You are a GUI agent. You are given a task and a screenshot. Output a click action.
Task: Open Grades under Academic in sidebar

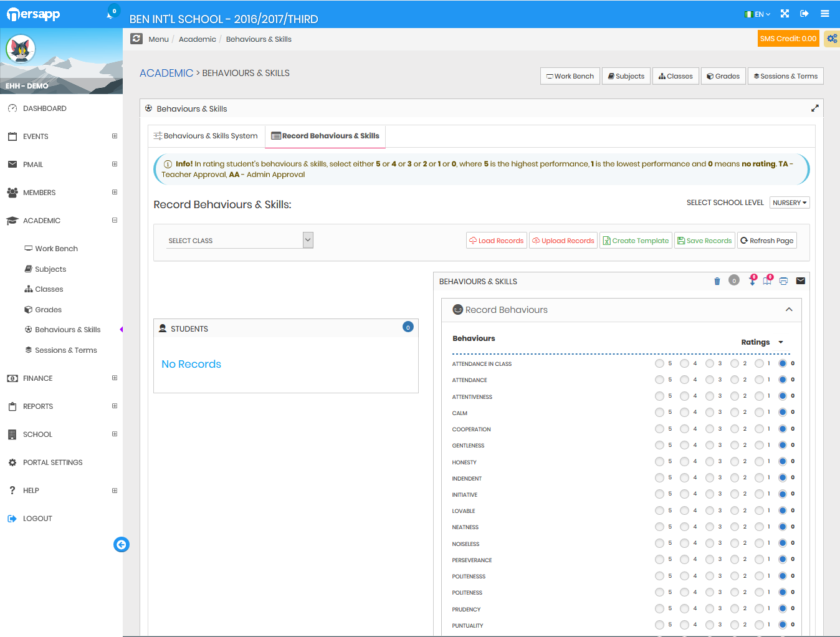coord(48,310)
